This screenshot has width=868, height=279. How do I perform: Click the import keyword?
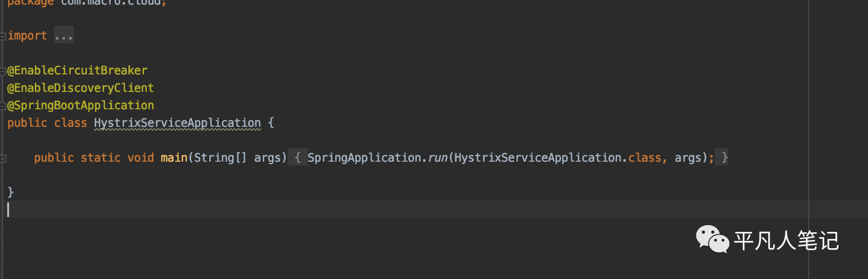(27, 36)
